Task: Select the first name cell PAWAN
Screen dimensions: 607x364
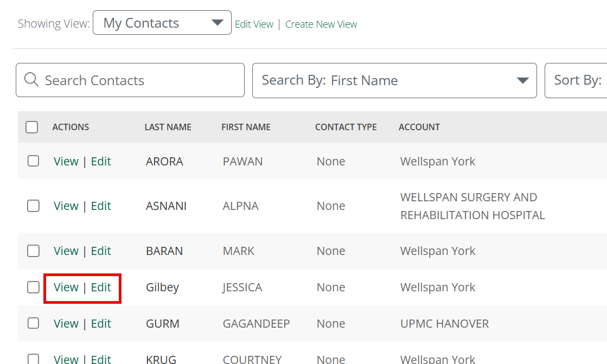Action: click(x=242, y=161)
